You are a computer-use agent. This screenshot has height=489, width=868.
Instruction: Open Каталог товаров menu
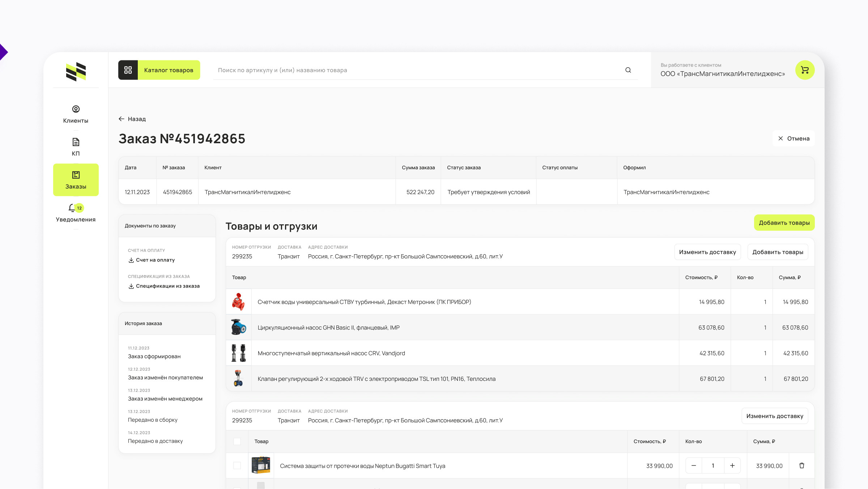coord(169,70)
